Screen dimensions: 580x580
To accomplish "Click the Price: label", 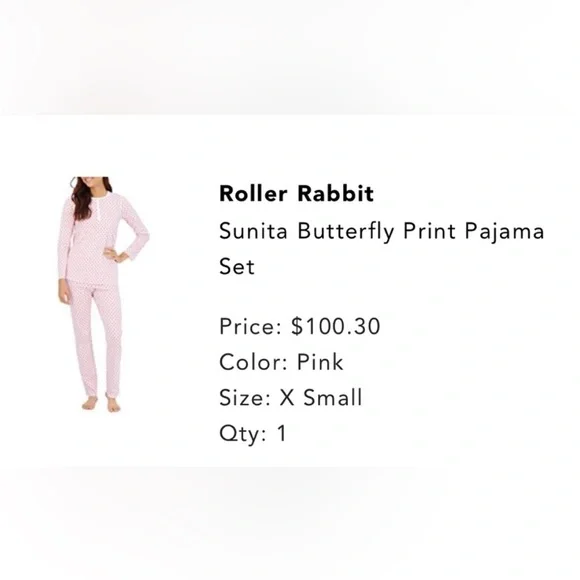I will [250, 326].
